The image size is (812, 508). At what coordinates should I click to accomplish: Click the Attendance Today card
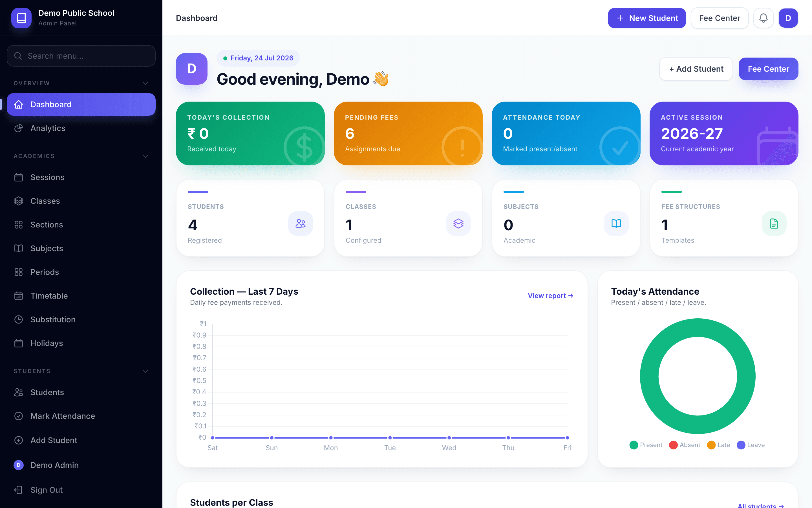pos(566,133)
